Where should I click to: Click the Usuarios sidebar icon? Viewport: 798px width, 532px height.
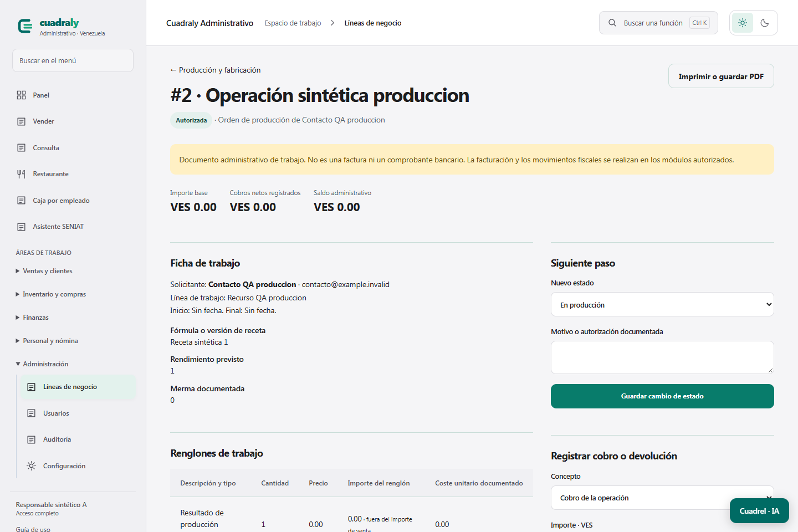32,413
